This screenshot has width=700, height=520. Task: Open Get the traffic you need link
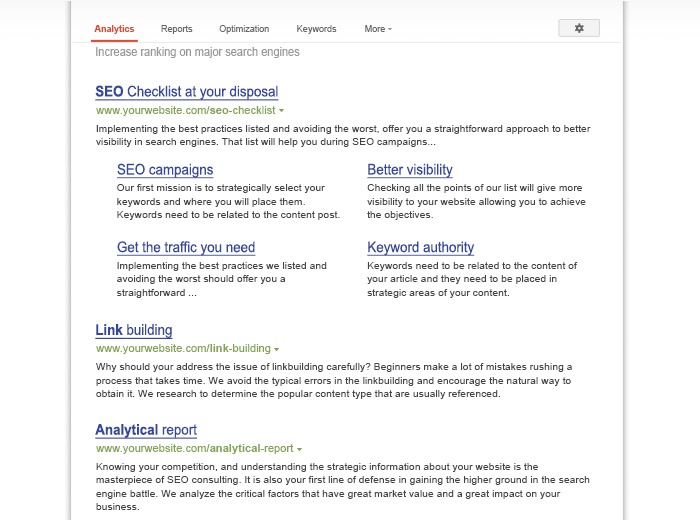[186, 247]
